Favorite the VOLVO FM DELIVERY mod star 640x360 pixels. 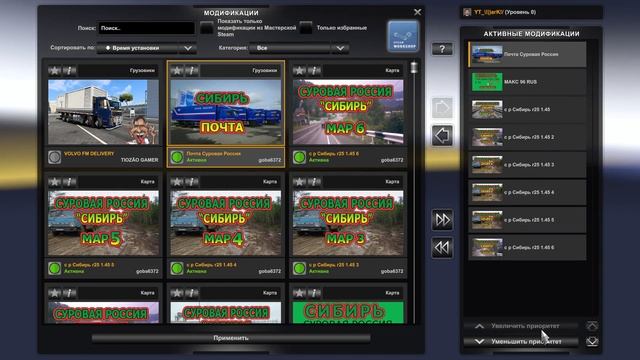54,71
